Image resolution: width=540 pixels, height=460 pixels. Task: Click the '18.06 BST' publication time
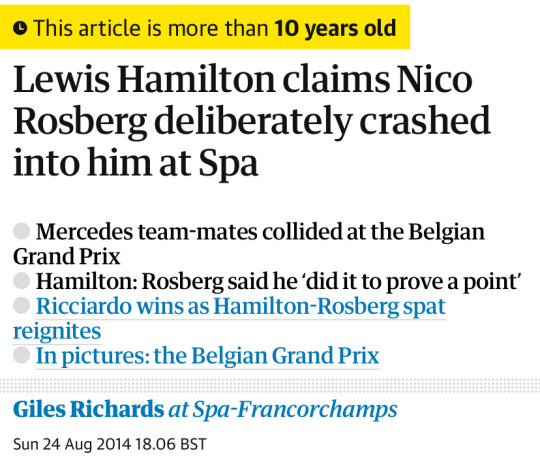pyautogui.click(x=170, y=444)
